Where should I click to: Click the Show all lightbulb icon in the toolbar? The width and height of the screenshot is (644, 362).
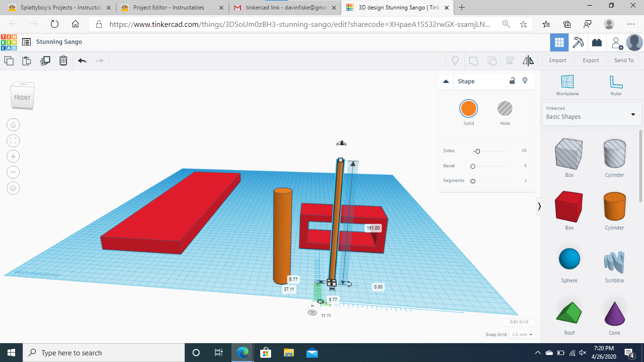pyautogui.click(x=455, y=60)
